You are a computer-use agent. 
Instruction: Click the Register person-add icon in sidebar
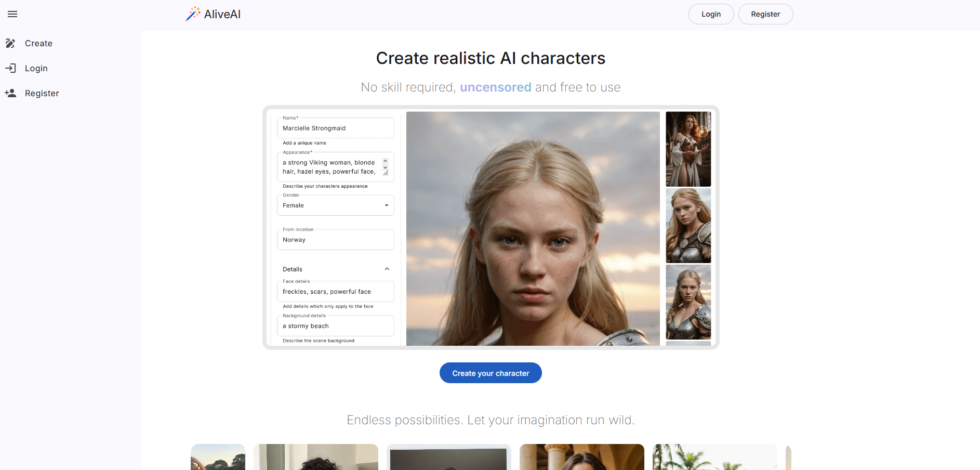10,93
